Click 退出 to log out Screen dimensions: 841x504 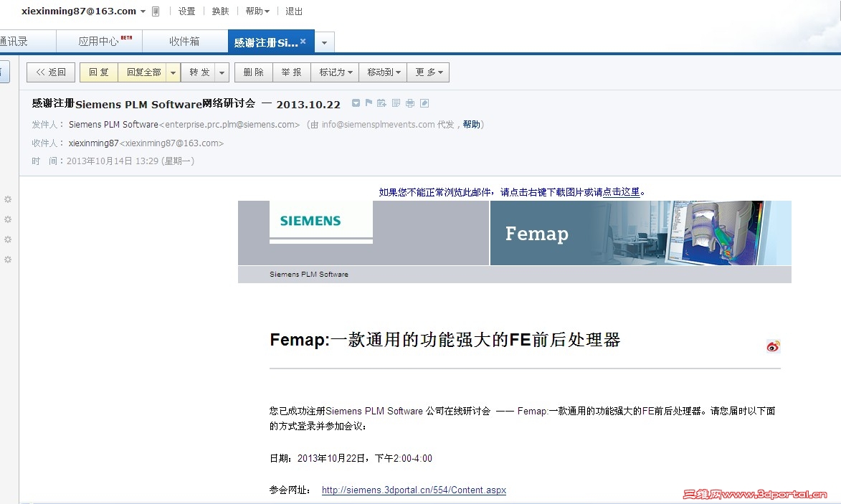coord(294,11)
